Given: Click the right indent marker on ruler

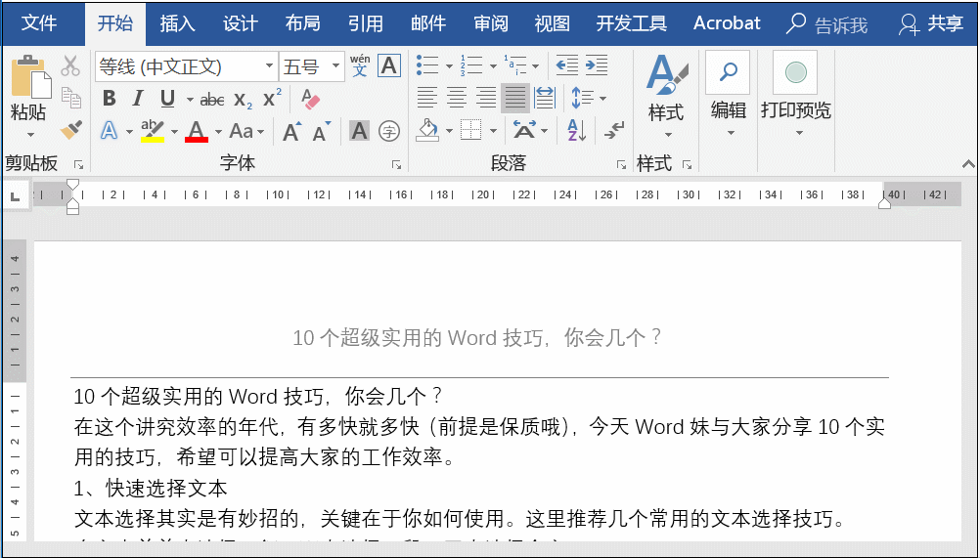Looking at the screenshot, I should pyautogui.click(x=884, y=203).
